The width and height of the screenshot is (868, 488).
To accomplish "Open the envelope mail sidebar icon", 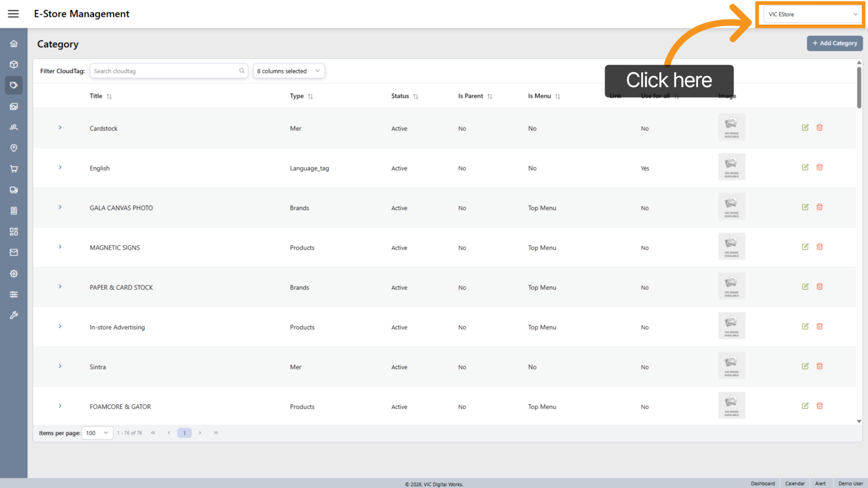I will 14,253.
